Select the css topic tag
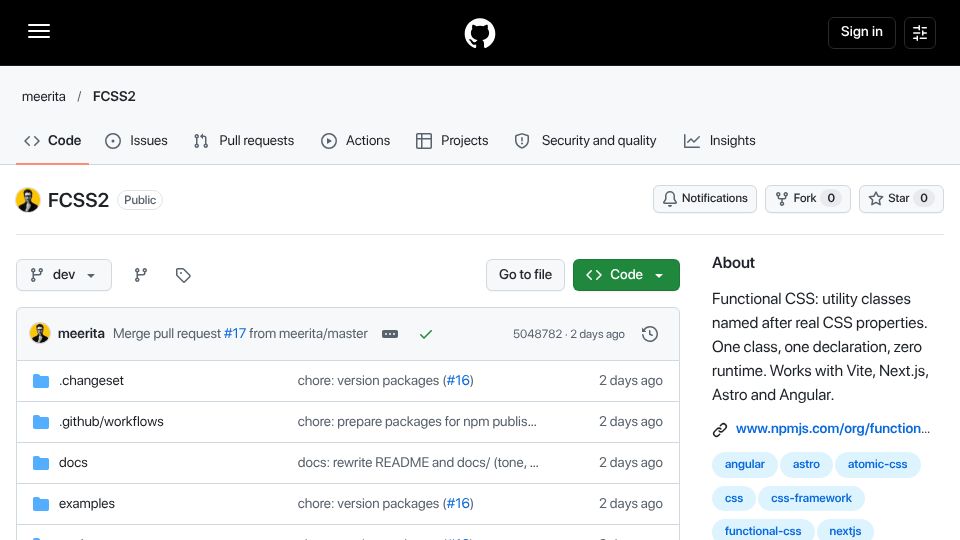Image resolution: width=960 pixels, height=540 pixels. click(733, 498)
